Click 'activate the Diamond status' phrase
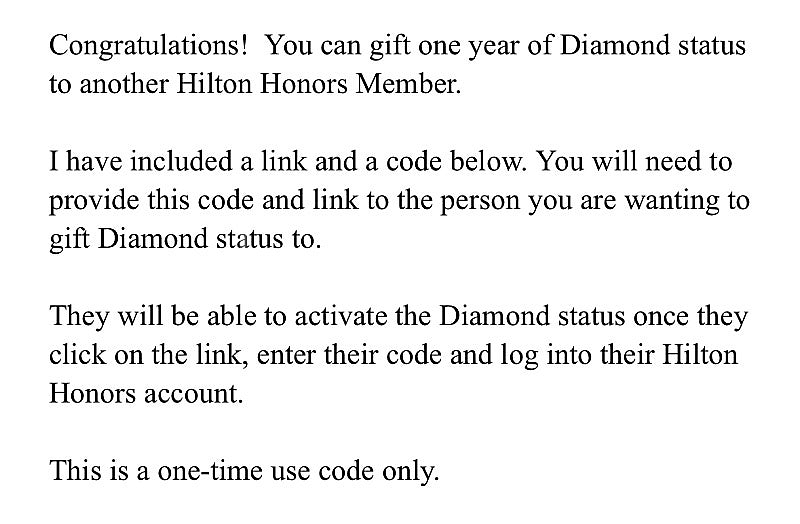 460,316
